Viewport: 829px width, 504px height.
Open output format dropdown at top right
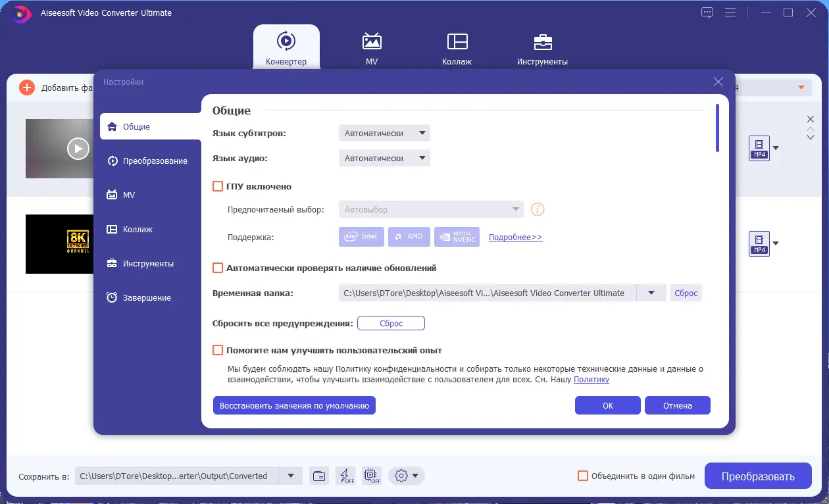(x=801, y=88)
